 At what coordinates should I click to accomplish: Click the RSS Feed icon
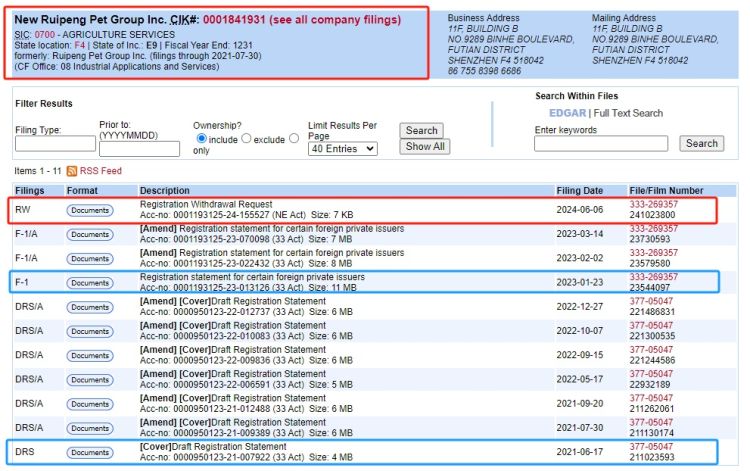(72, 171)
